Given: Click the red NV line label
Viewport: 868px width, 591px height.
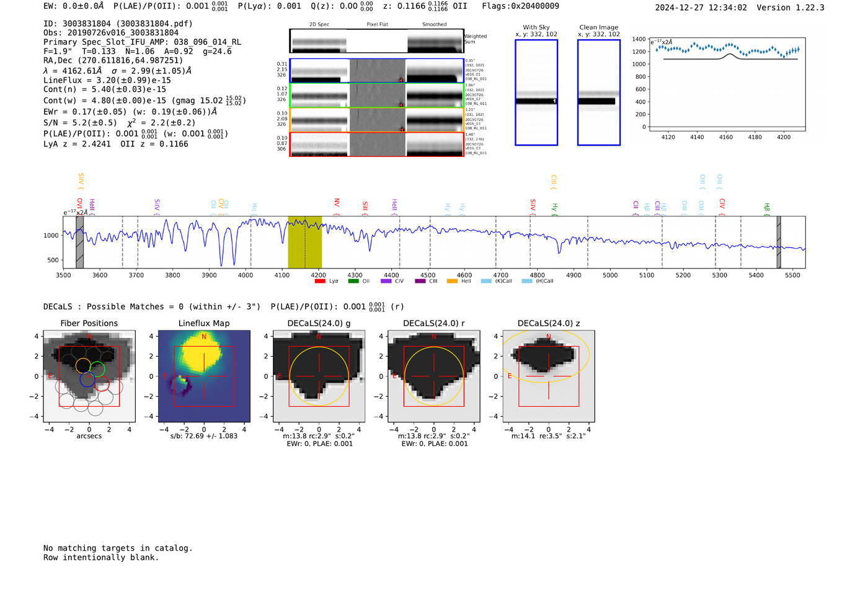Looking at the screenshot, I should tap(337, 203).
